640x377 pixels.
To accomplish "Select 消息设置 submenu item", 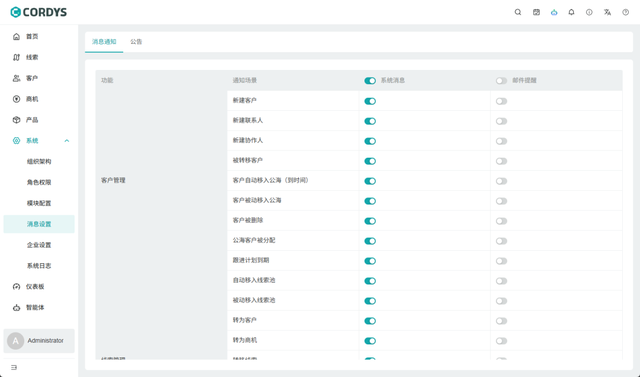I will tap(39, 224).
